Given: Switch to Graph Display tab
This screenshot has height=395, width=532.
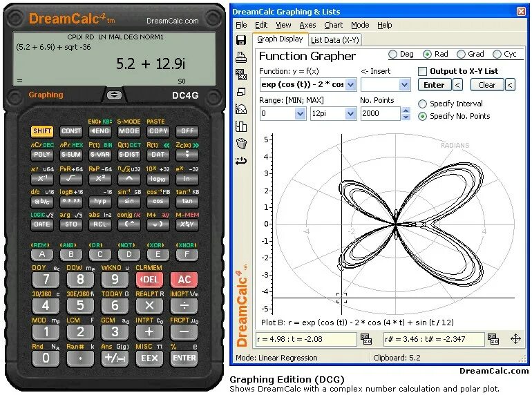Looking at the screenshot, I should point(280,39).
